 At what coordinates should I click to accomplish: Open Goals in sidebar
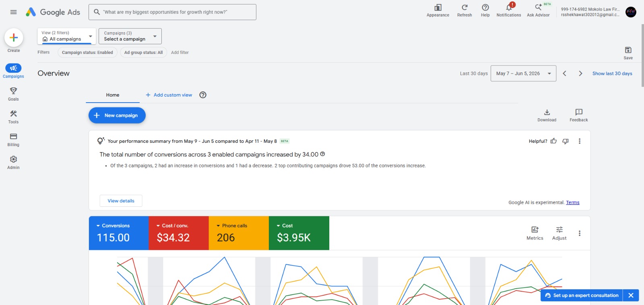13,94
